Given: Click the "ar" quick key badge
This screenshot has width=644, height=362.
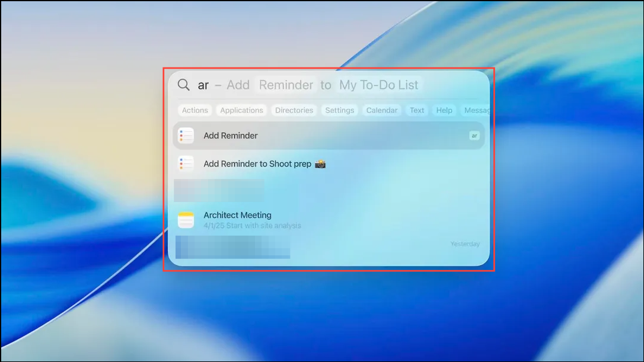Looking at the screenshot, I should coord(474,136).
